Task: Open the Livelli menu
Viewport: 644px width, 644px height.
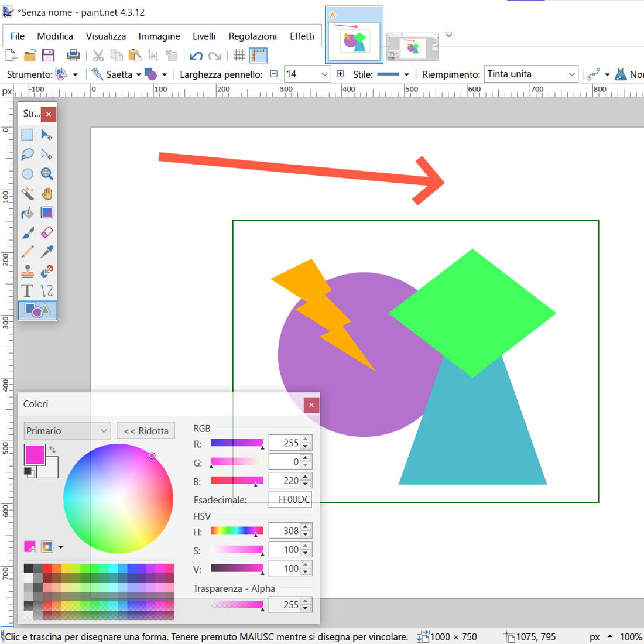Action: pyautogui.click(x=204, y=36)
